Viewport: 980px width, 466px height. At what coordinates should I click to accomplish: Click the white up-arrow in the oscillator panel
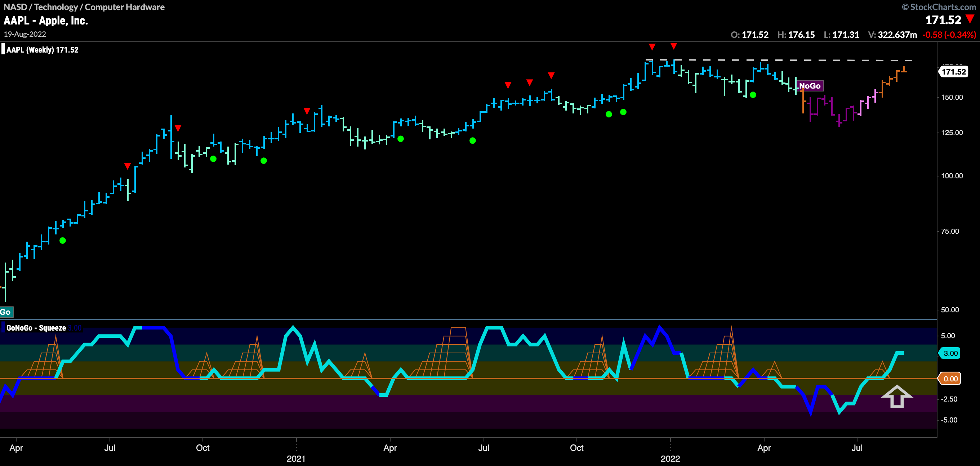[x=897, y=396]
